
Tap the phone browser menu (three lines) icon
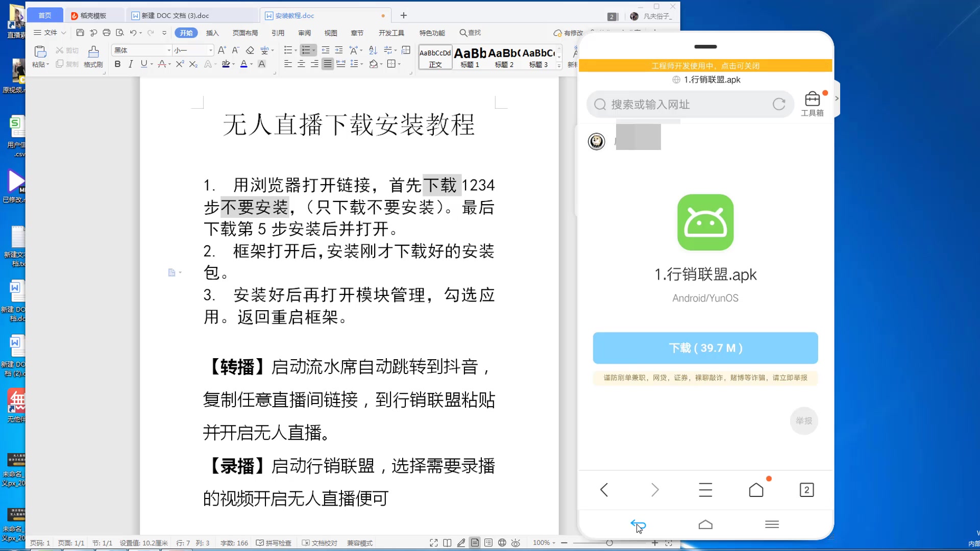pos(705,490)
